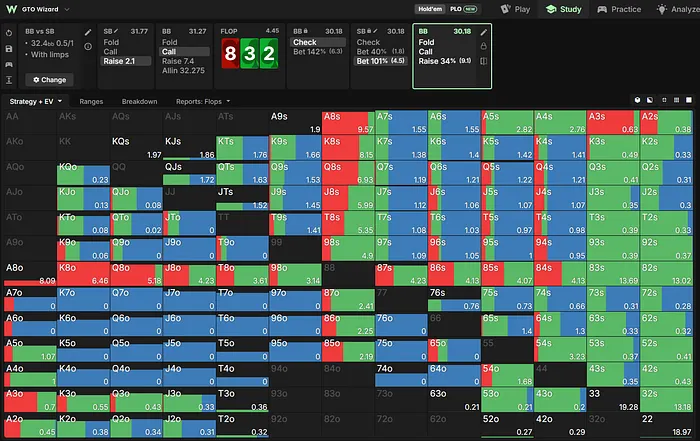
Task: Click the small pencil next to SB 31.77
Action: coord(116,31)
